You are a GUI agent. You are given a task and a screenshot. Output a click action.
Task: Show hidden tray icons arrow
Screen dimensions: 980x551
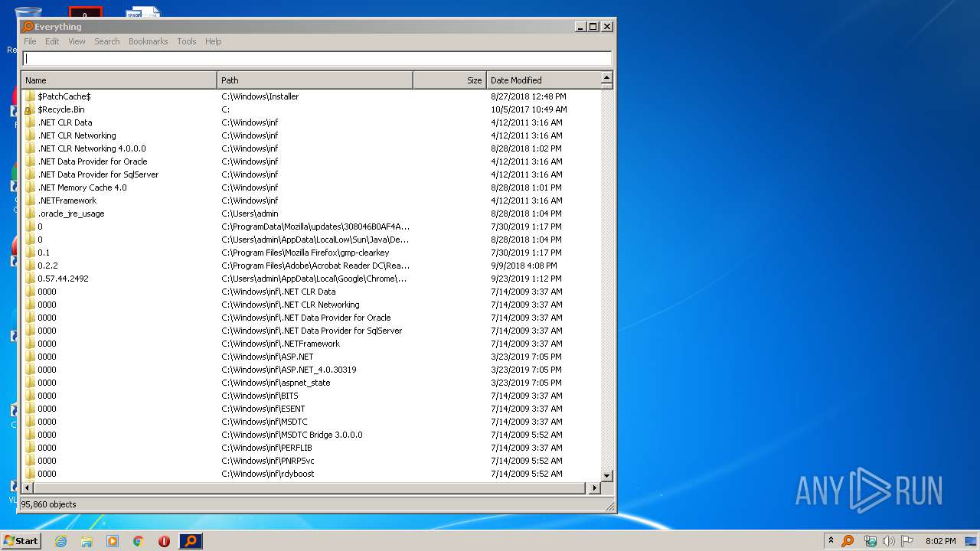click(x=831, y=540)
